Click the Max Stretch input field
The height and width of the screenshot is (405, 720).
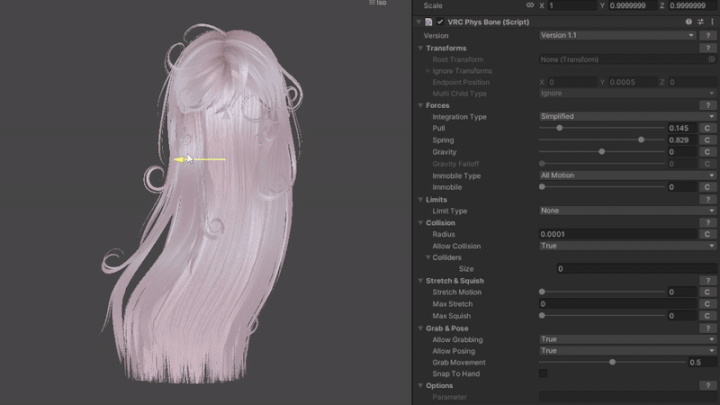615,304
